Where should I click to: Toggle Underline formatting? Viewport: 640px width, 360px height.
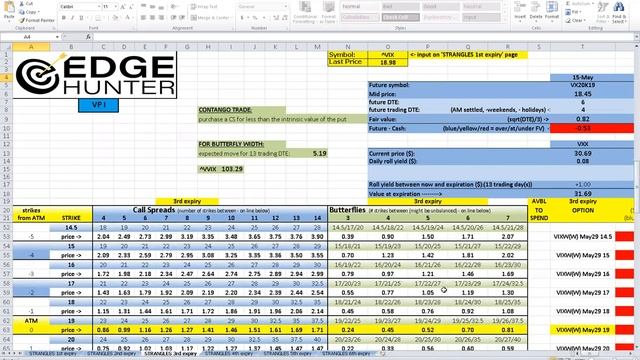click(x=81, y=18)
